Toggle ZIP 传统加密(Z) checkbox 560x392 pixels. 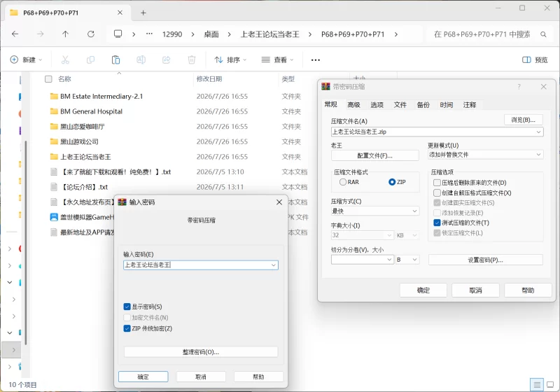pyautogui.click(x=127, y=328)
